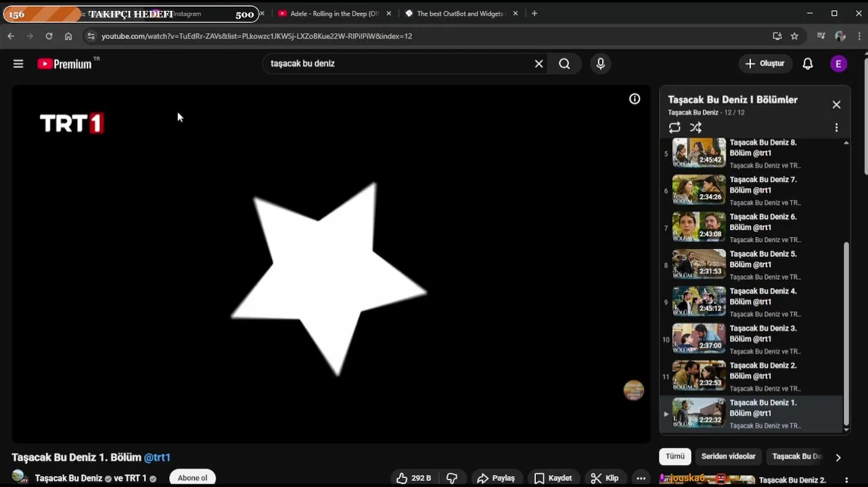Play Taşacak Bu Deniz 5. Bölüm
Viewport: 868px width, 487px height.
coord(751,265)
